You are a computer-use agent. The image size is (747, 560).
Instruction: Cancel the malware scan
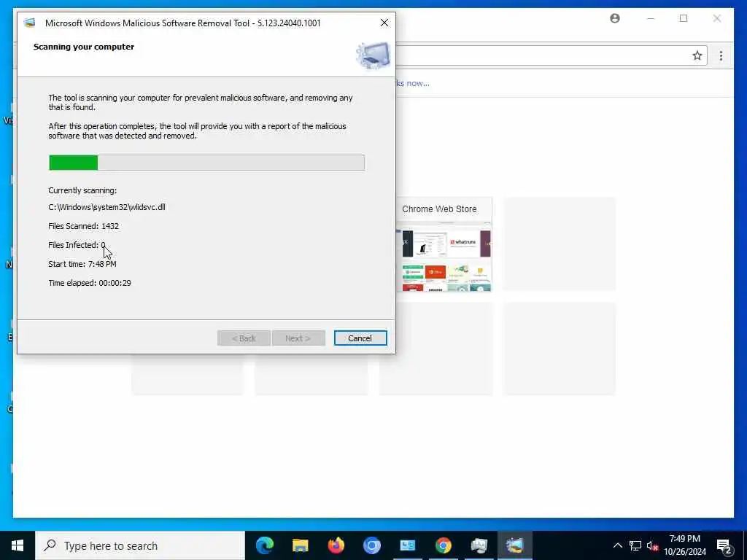[x=360, y=338]
